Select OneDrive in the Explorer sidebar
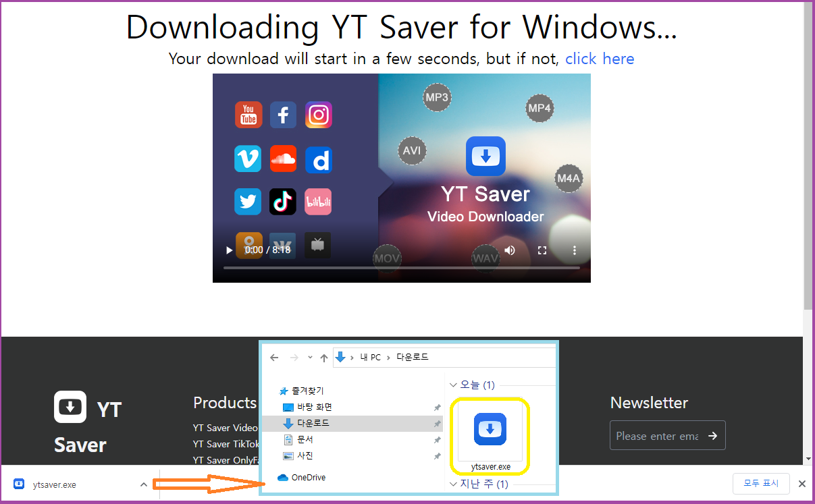The height and width of the screenshot is (504, 815). point(308,477)
